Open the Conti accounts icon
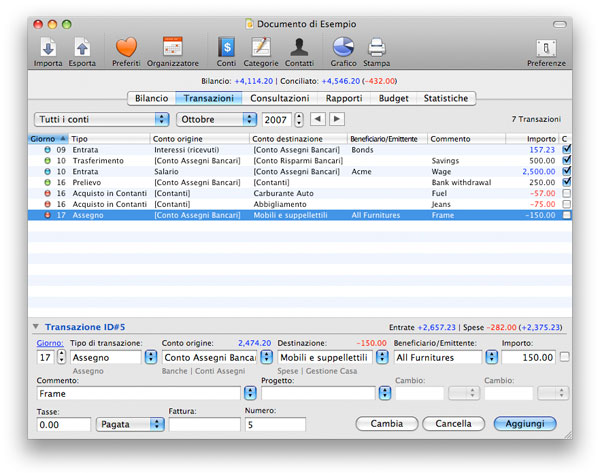Screen dimensions: 600x473 tap(227, 47)
